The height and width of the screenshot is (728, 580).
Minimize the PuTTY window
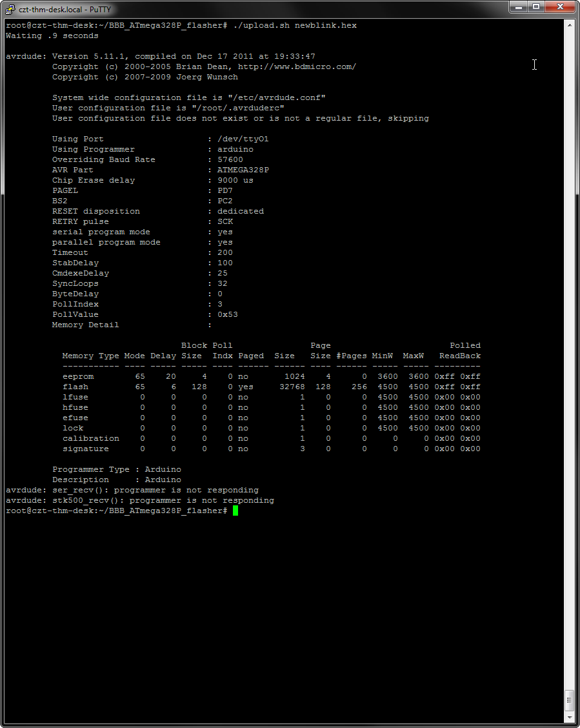519,6
